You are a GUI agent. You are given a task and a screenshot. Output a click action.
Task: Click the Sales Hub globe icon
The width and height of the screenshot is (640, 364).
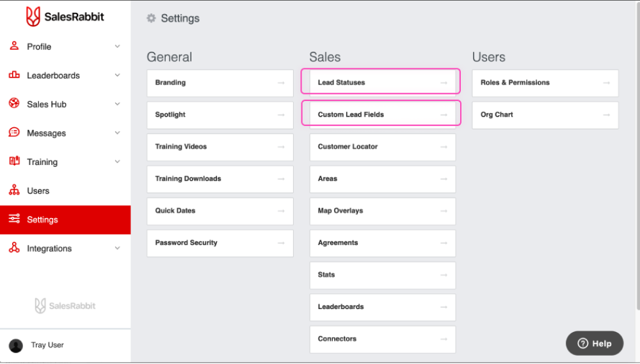click(14, 104)
